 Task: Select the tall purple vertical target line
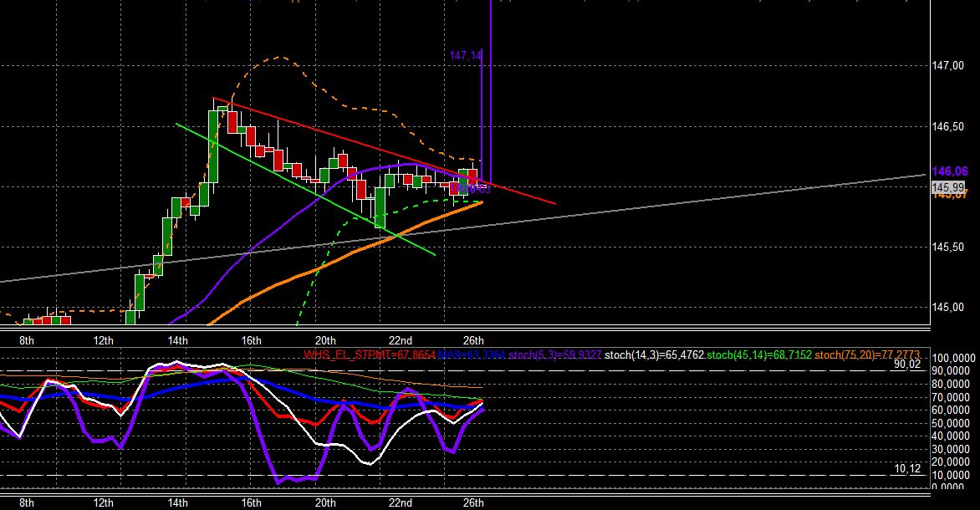pos(491,94)
